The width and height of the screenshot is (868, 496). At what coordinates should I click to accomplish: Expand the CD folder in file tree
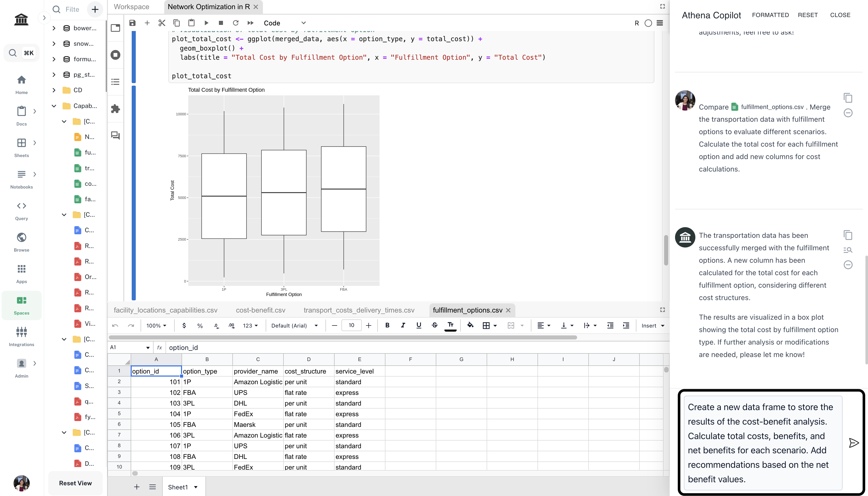[x=54, y=90]
